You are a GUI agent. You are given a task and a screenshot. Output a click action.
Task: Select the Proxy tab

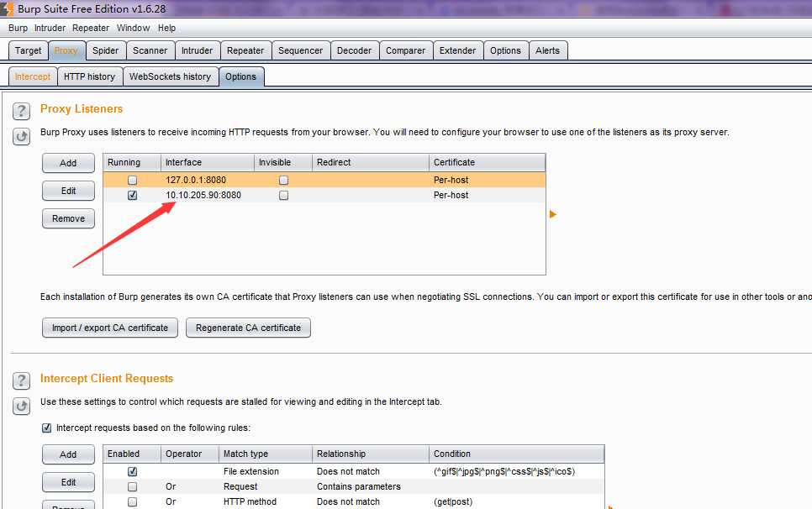coord(66,50)
